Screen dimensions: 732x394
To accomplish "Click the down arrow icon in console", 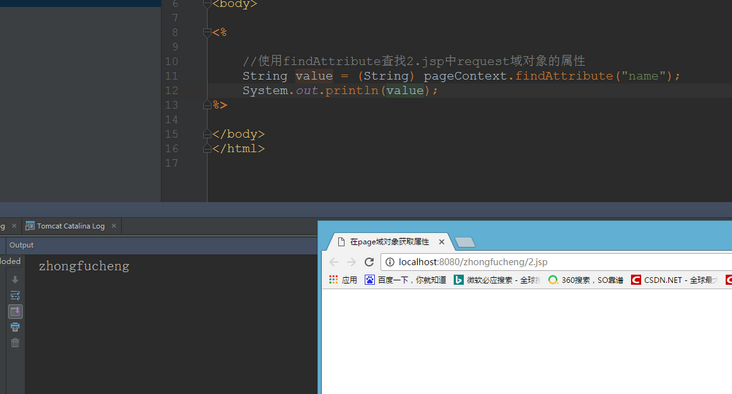I will (x=15, y=280).
